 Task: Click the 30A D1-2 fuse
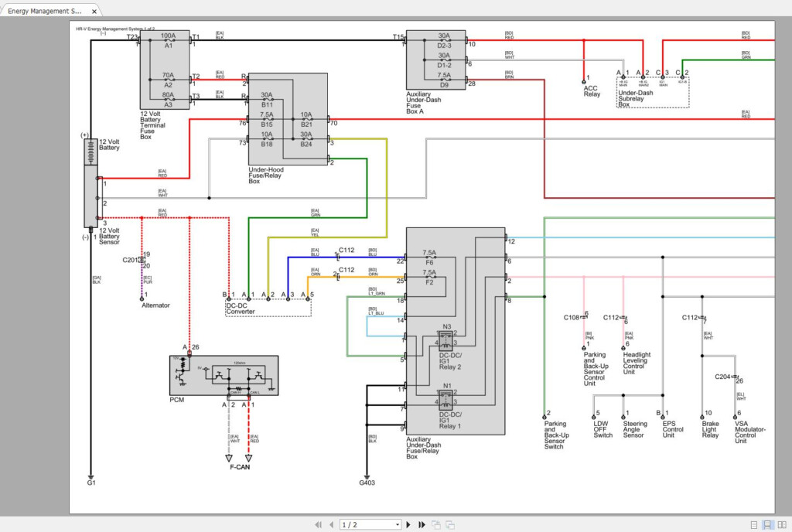(444, 60)
